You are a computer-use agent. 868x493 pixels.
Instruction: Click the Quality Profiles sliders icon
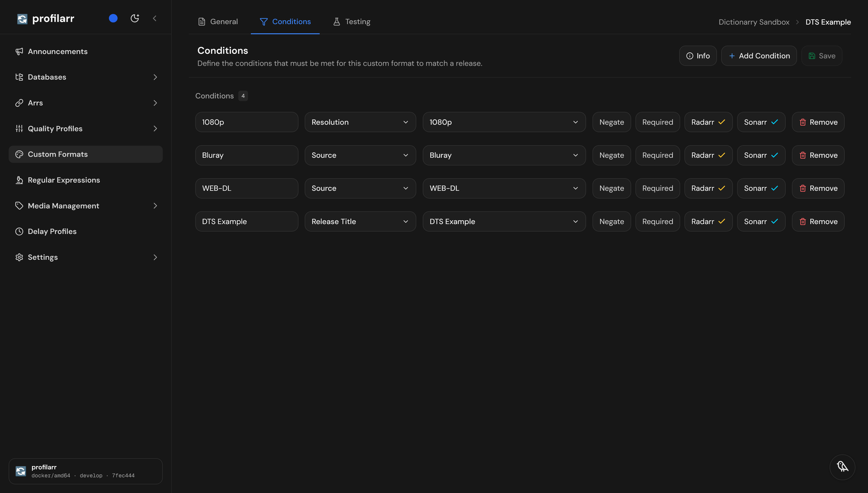click(19, 129)
